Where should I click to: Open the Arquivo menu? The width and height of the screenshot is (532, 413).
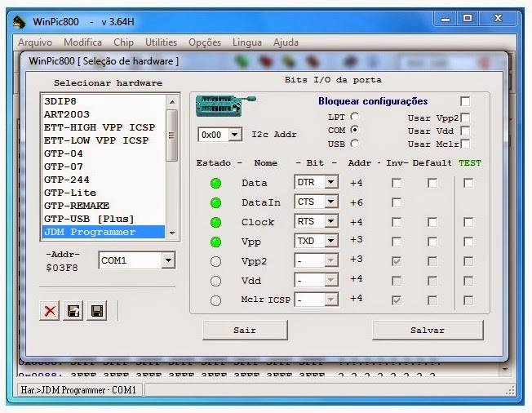point(35,42)
